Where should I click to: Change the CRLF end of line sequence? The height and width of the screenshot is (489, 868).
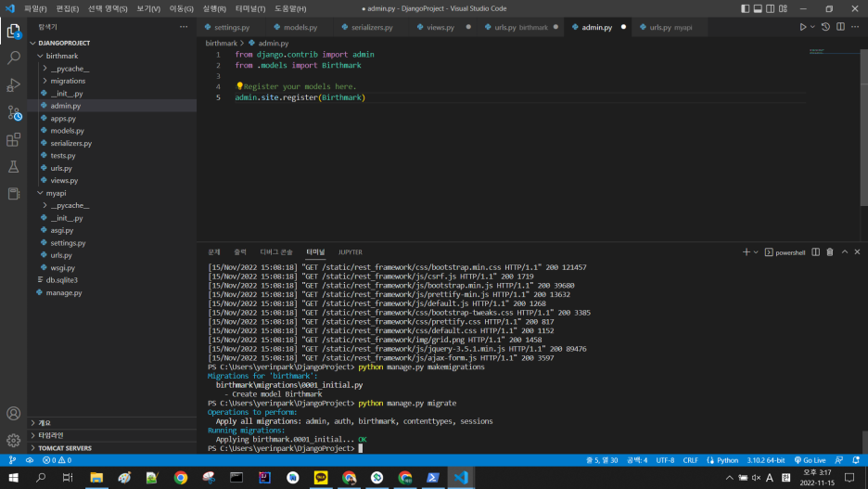point(690,460)
